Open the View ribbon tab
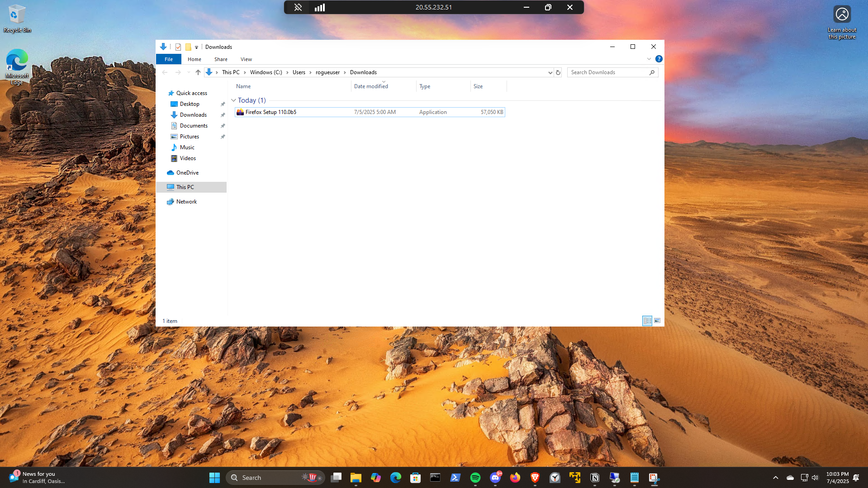868x488 pixels. (246, 59)
